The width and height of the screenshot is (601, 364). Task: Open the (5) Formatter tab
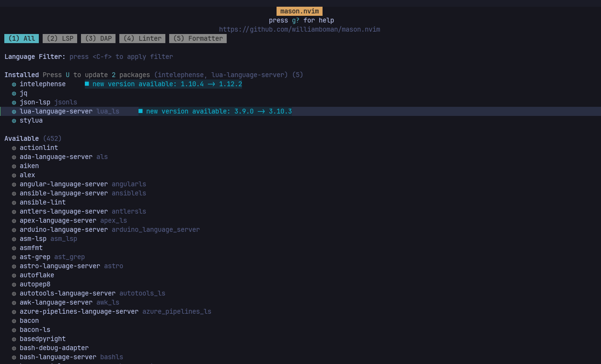198,38
